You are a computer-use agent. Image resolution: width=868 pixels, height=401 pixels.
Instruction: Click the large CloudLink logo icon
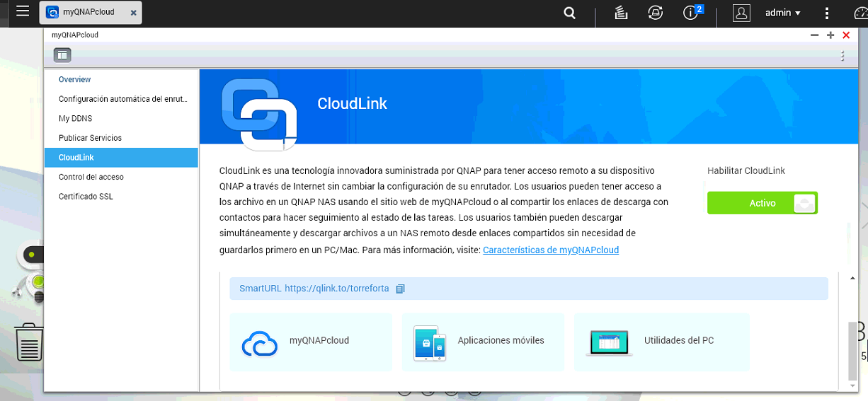coord(258,113)
